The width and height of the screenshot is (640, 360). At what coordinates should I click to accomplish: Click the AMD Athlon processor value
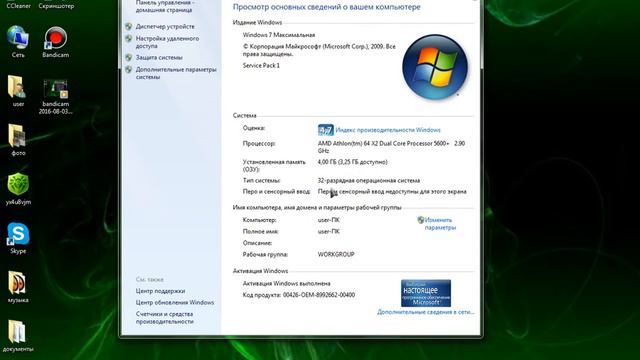(391, 147)
